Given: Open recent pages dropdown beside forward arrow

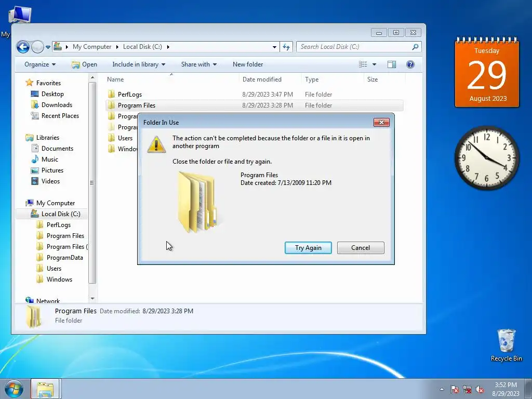Looking at the screenshot, I should pos(48,47).
